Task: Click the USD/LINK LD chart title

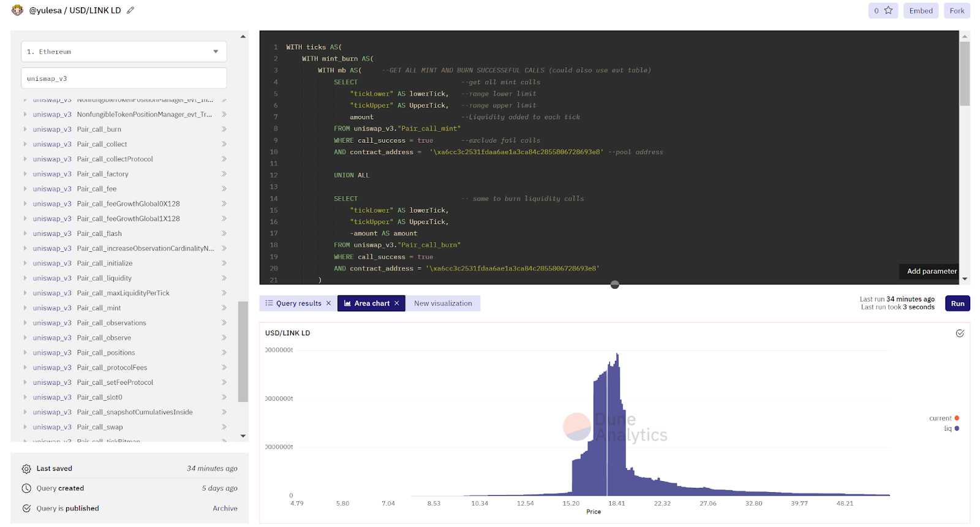Action: click(287, 333)
